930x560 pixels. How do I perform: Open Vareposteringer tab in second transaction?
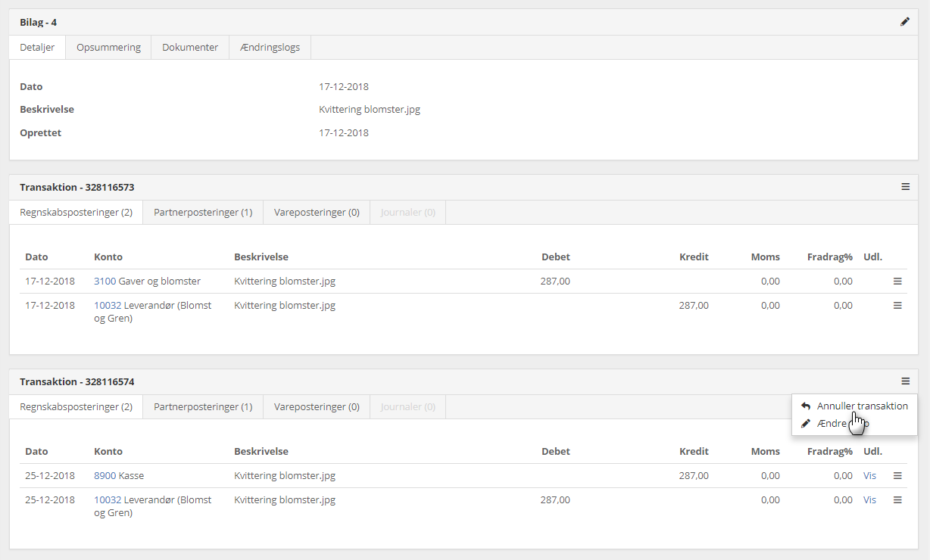click(317, 407)
